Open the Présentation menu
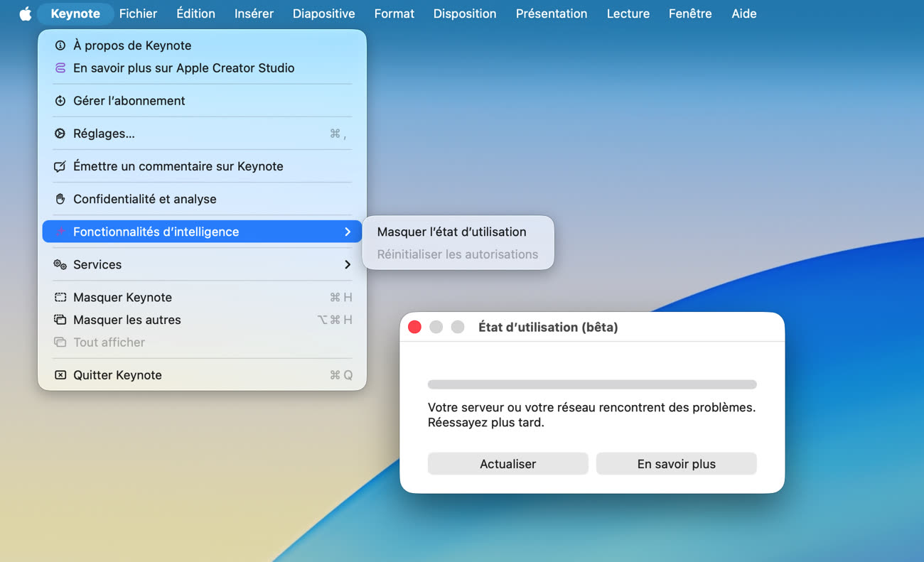 [551, 13]
